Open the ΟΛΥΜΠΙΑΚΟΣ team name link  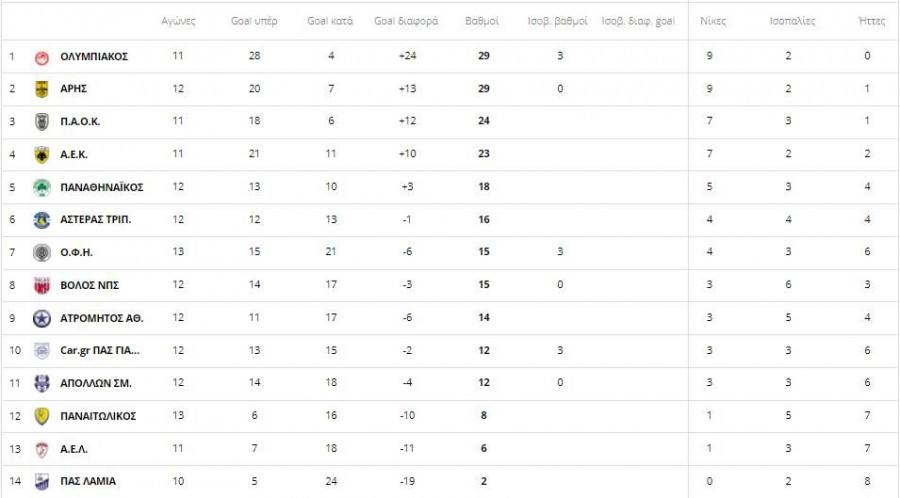pyautogui.click(x=94, y=57)
